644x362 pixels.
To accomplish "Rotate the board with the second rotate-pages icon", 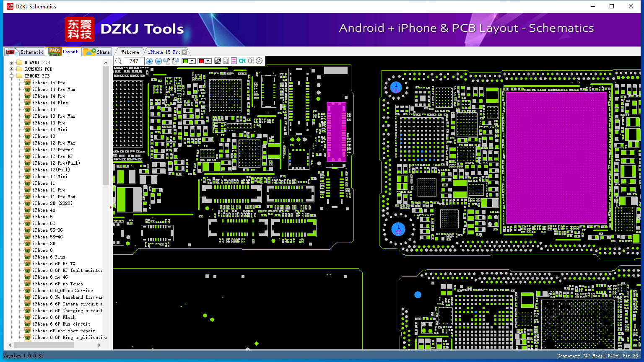I will click(176, 61).
